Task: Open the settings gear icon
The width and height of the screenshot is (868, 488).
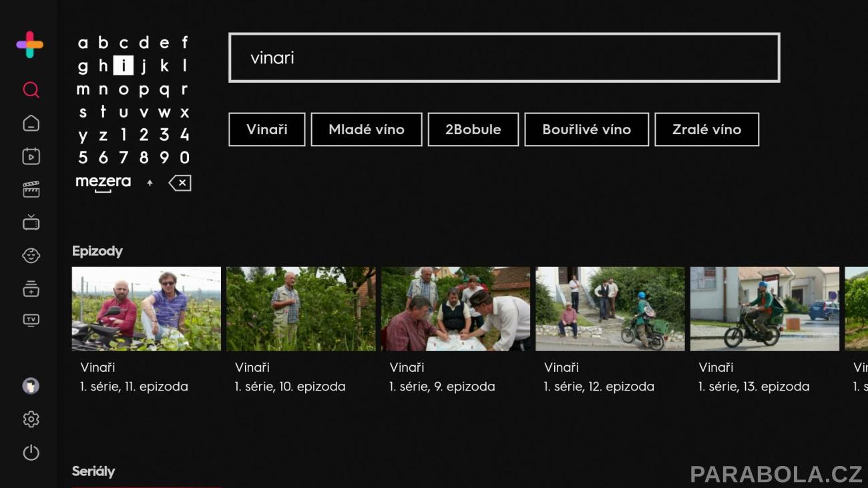Action: (x=31, y=419)
